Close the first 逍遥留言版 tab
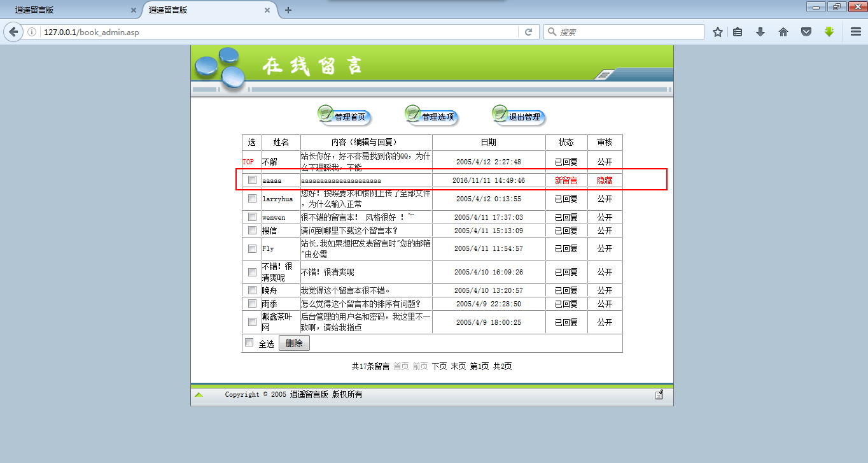The height and width of the screenshot is (463, 868). point(133,10)
